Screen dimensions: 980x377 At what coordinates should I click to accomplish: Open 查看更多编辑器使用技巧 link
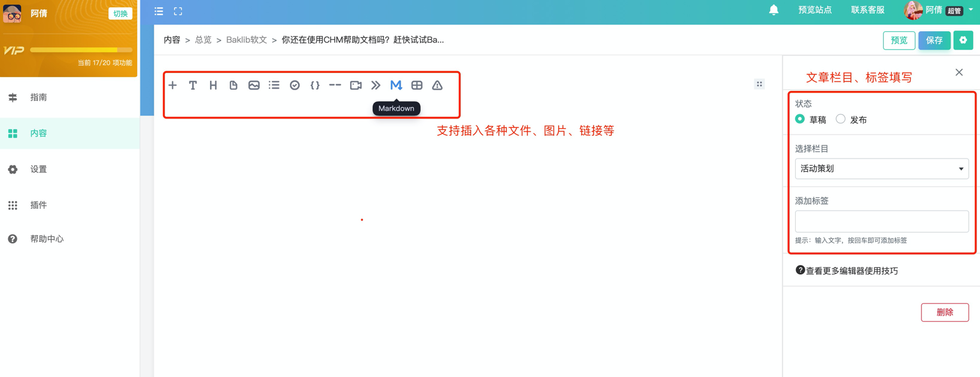point(851,270)
